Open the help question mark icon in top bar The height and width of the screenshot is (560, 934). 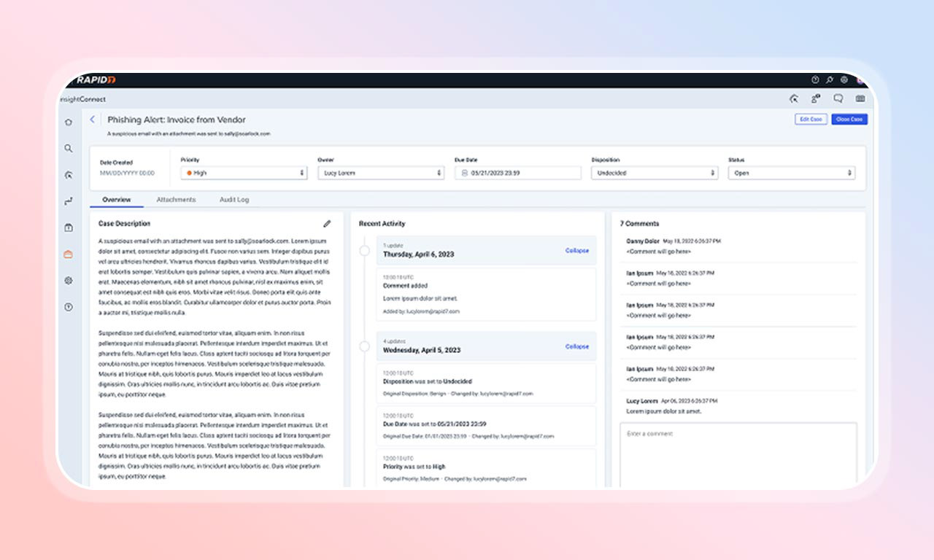pyautogui.click(x=815, y=79)
